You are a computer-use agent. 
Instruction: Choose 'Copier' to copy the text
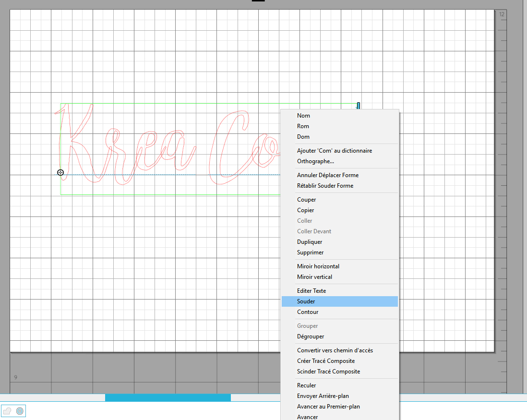pos(305,210)
